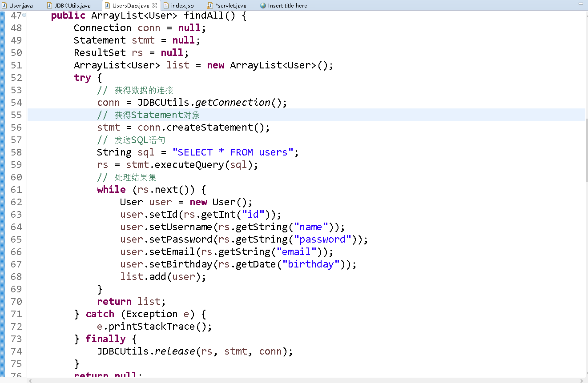Click 'list.add(user);' statement
Screen dimensions: 588x383
163,277
